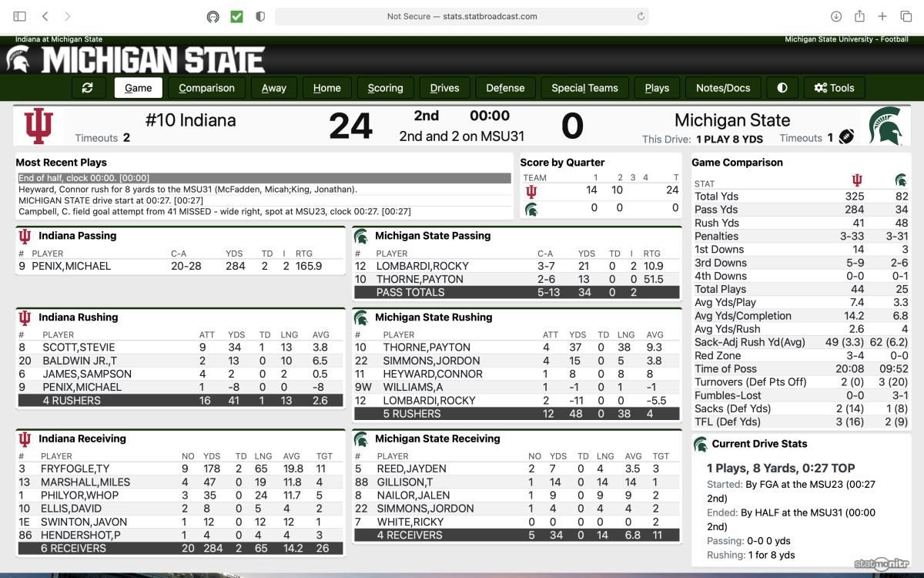Click the reload page icon in address bar
Screen dimensions: 924x578
point(641,16)
